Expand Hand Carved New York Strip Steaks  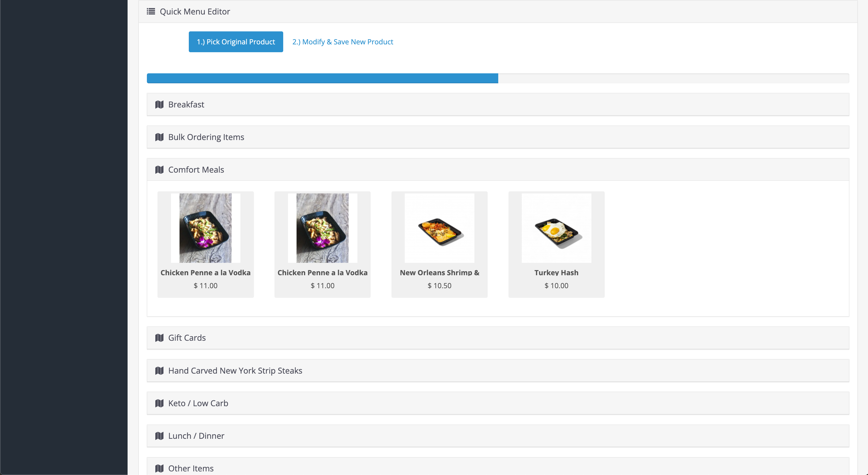(235, 371)
